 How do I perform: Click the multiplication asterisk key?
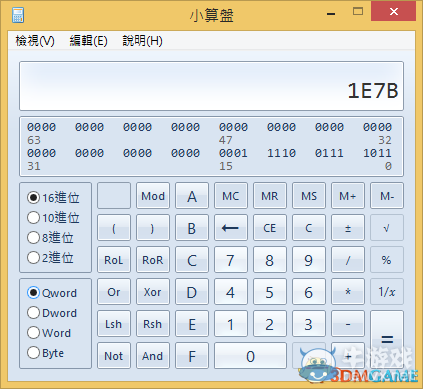(x=348, y=292)
